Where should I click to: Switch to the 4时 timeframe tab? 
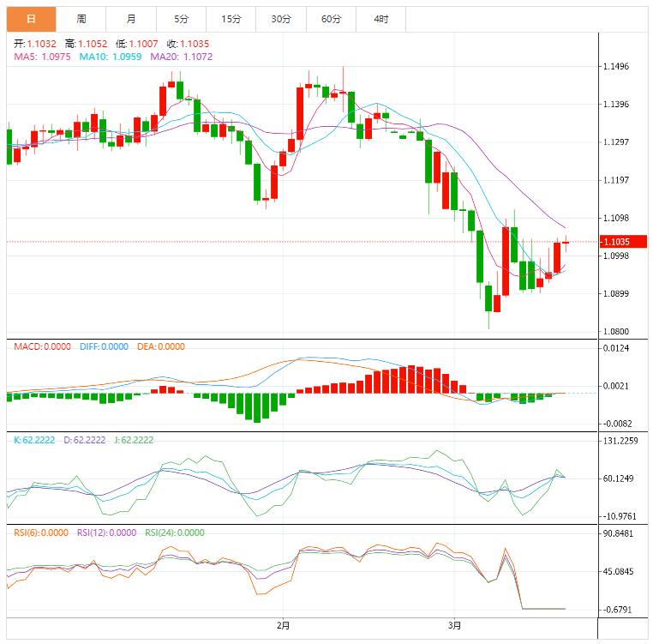(x=380, y=19)
